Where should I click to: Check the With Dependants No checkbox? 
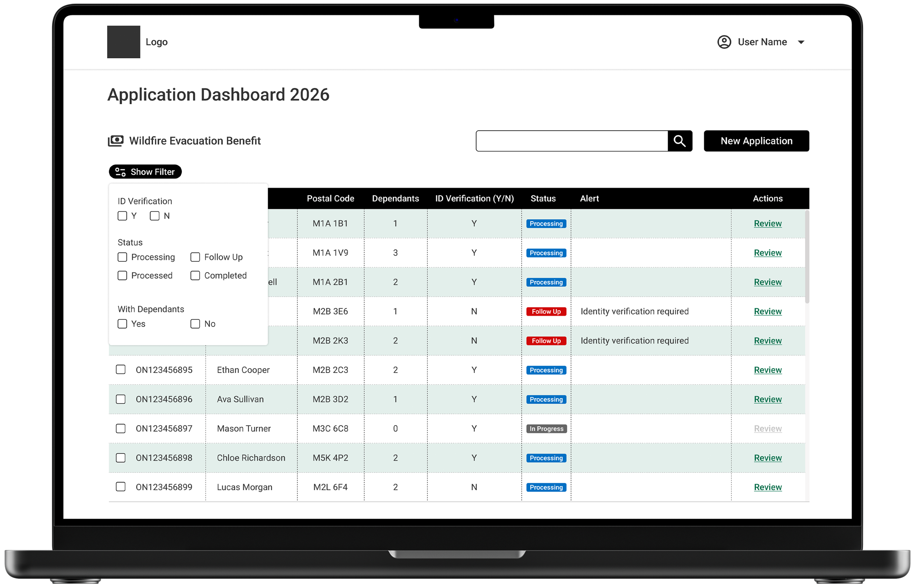click(x=195, y=324)
